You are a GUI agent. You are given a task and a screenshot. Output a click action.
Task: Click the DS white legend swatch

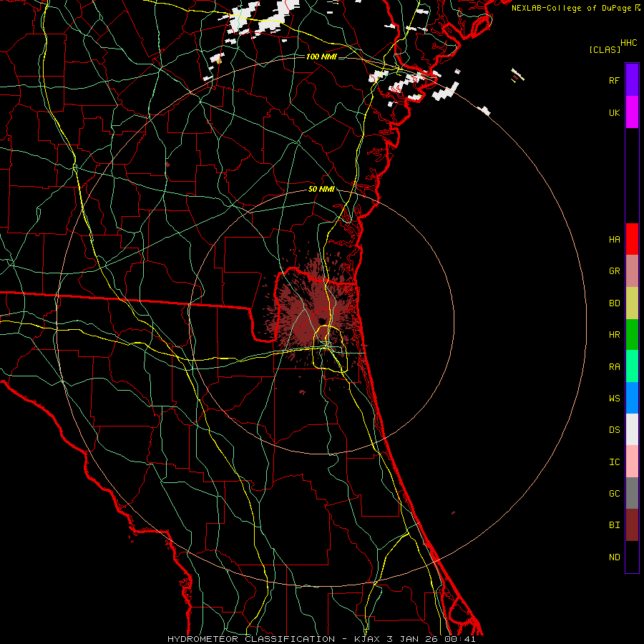point(632,429)
